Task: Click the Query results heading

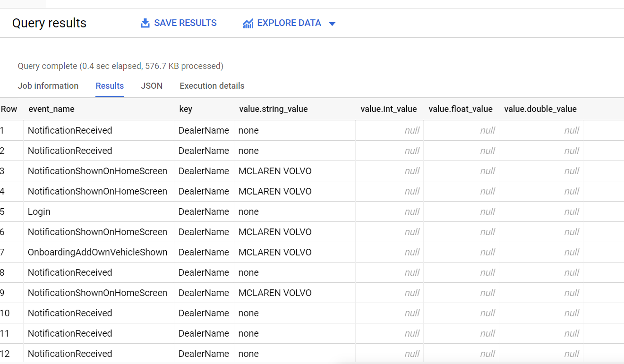Action: 49,23
